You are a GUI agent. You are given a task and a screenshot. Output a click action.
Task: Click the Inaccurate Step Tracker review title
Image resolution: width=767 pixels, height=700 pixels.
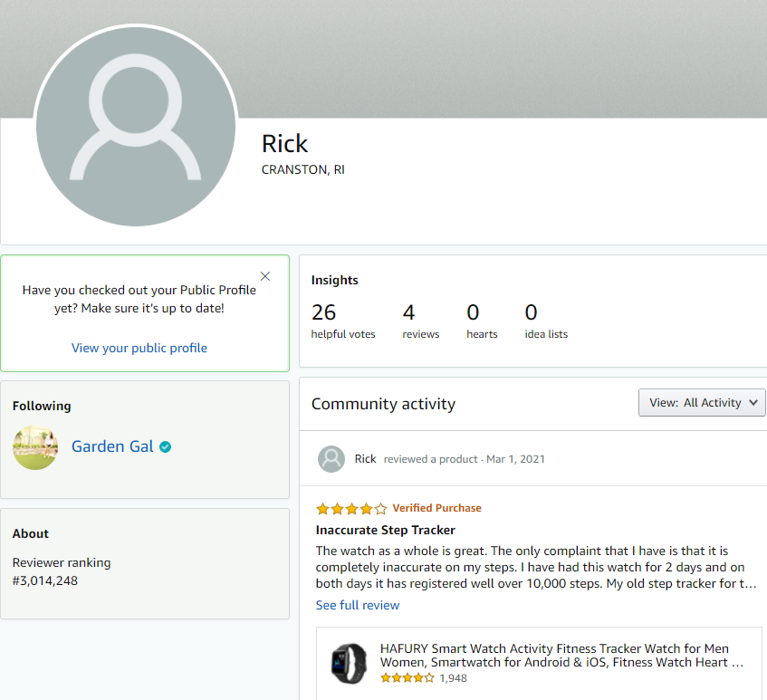386,530
